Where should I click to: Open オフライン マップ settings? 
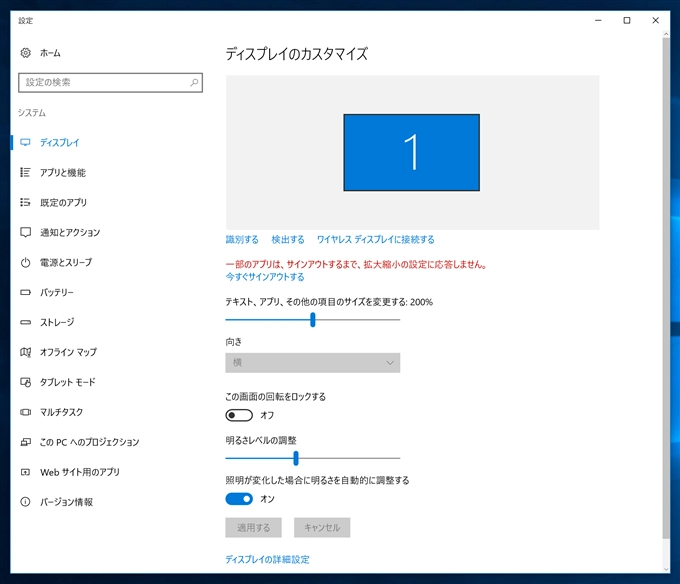(69, 352)
